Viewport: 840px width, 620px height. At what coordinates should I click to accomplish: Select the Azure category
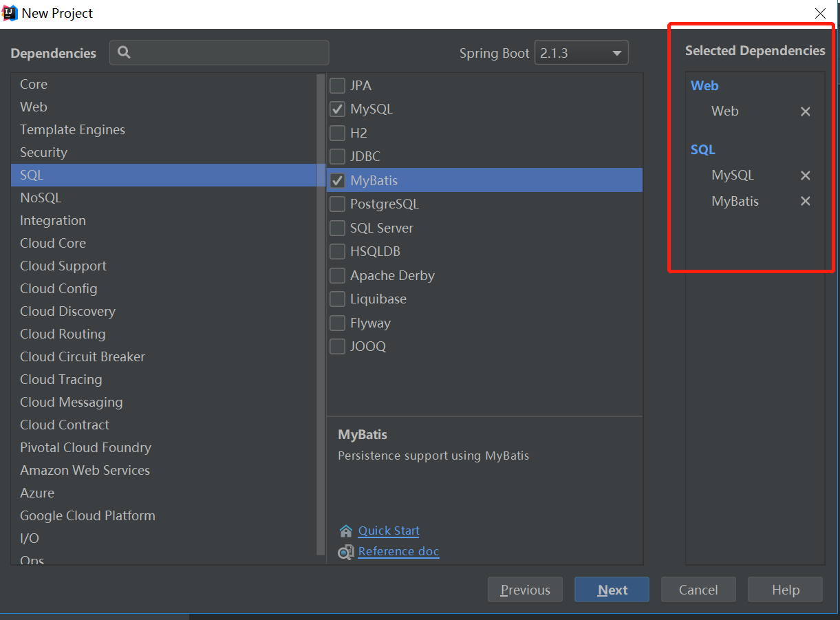[x=163, y=493]
